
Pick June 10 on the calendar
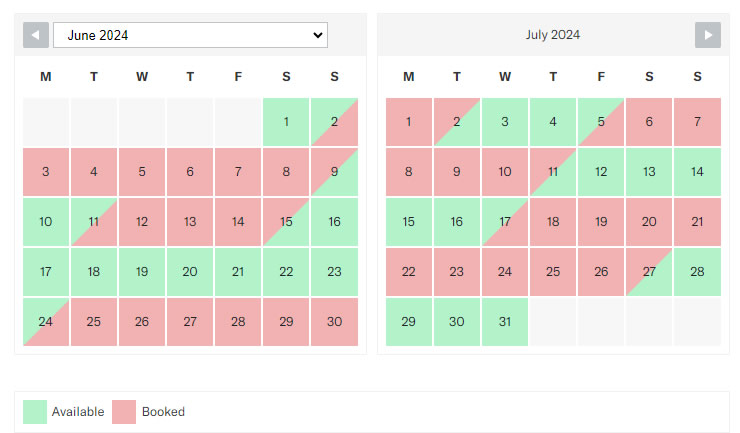(x=46, y=222)
